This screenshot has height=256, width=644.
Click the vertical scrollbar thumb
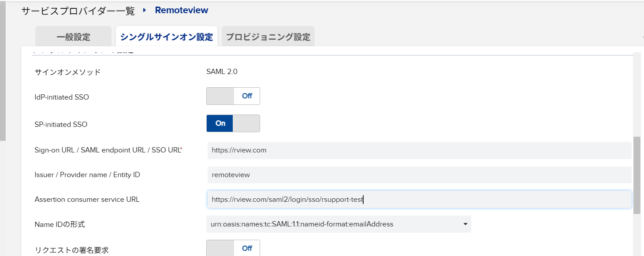637,175
